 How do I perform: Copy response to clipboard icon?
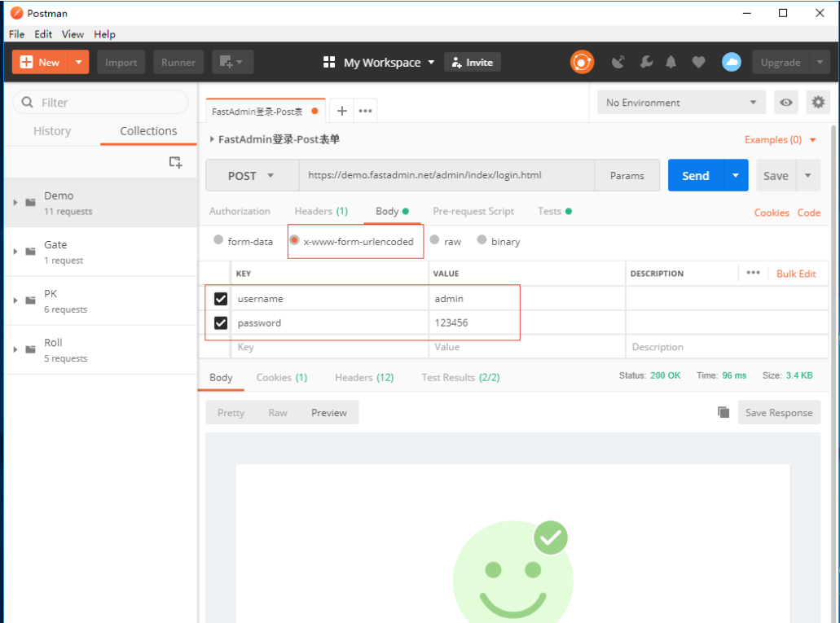pyautogui.click(x=723, y=412)
